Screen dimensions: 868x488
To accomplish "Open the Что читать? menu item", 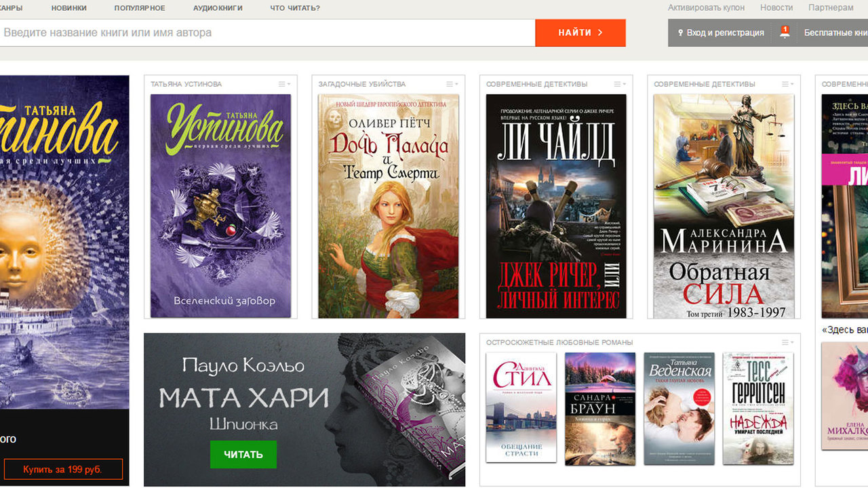I will pyautogui.click(x=295, y=8).
